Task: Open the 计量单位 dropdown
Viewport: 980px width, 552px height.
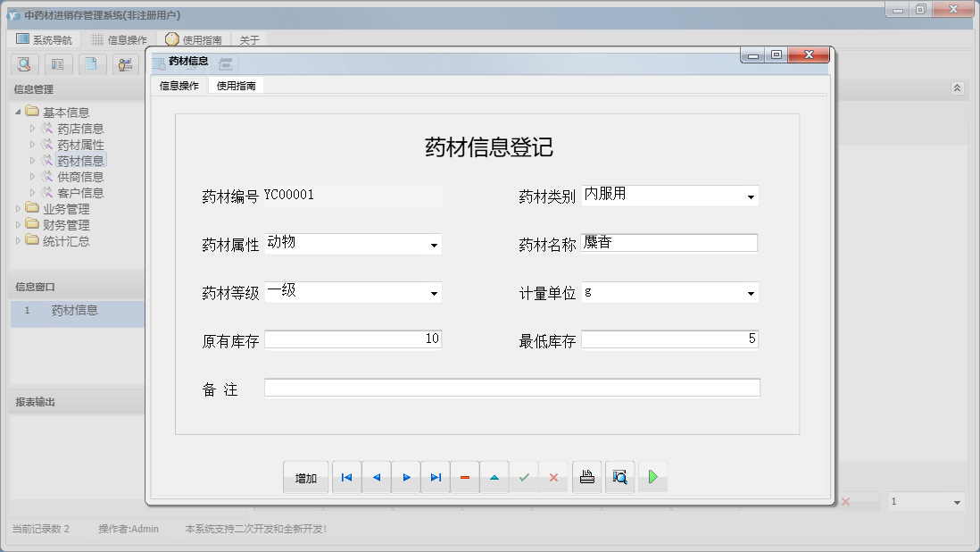Action: pos(752,293)
